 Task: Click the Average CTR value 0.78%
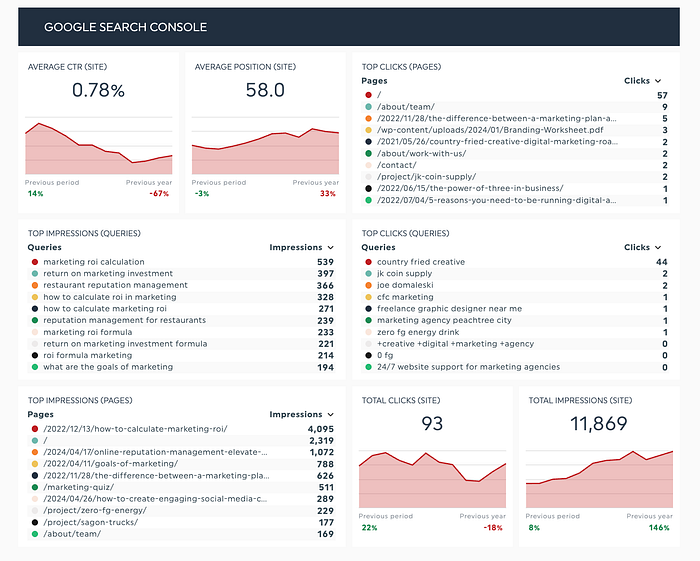coord(98,90)
